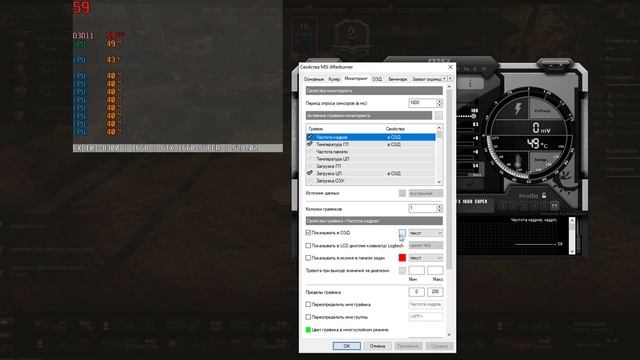Toggle checkmark for Загрузка ЦП graph
This screenshot has height=360, width=640.
pyautogui.click(x=310, y=173)
